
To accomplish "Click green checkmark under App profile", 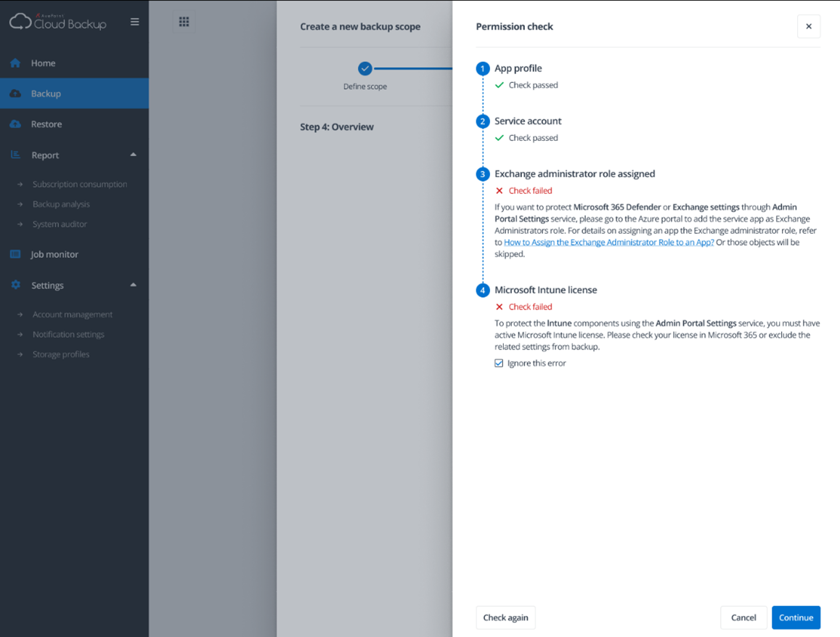I will (x=499, y=85).
